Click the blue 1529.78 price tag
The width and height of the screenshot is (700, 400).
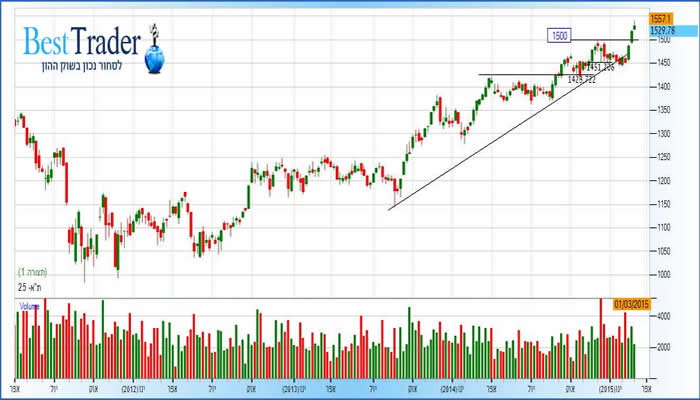[662, 30]
